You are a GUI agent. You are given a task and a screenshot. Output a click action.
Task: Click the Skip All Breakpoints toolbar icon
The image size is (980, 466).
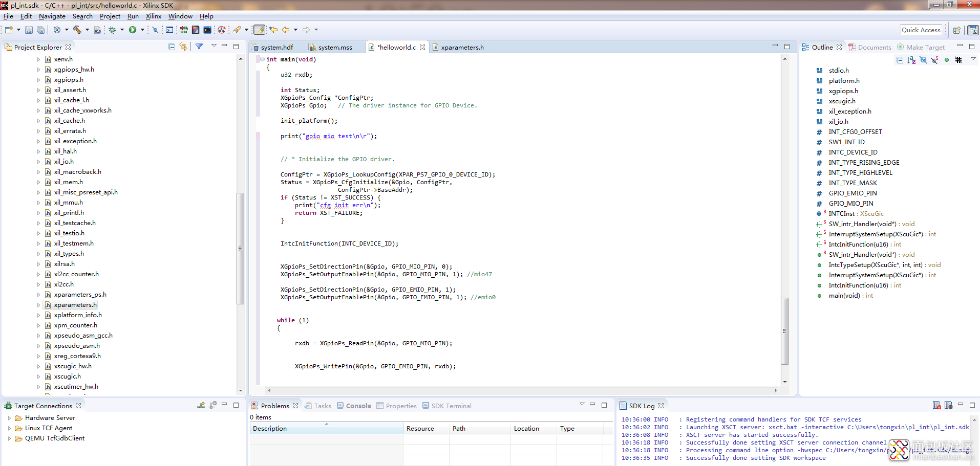pyautogui.click(x=155, y=30)
